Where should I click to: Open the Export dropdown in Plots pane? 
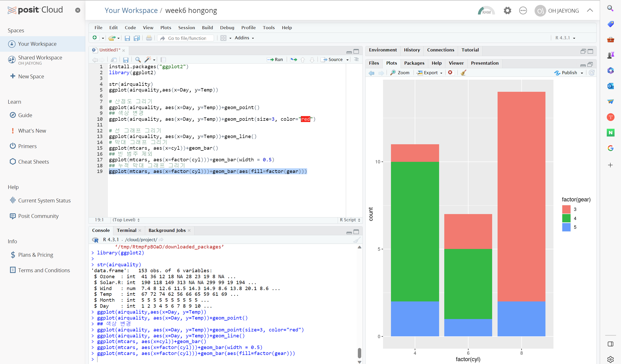(430, 73)
